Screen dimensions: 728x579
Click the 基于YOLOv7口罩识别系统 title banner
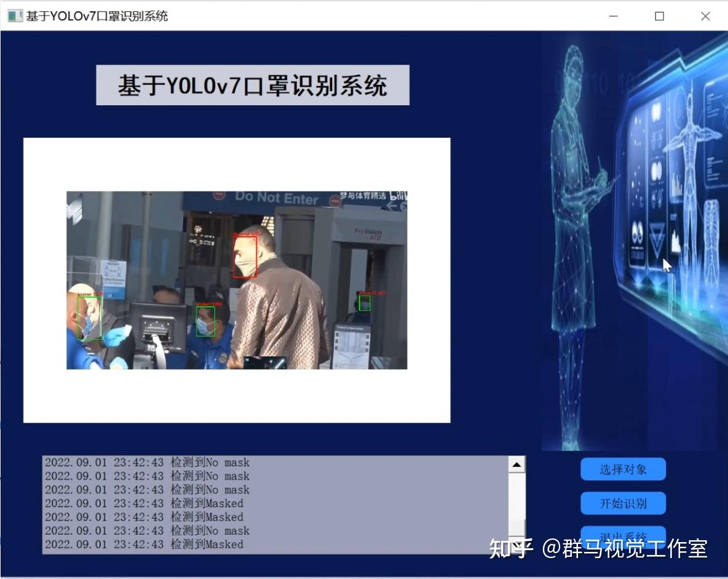point(252,86)
